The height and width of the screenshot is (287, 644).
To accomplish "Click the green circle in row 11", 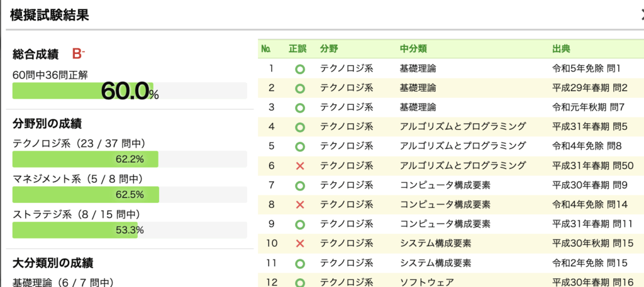I will click(300, 264).
